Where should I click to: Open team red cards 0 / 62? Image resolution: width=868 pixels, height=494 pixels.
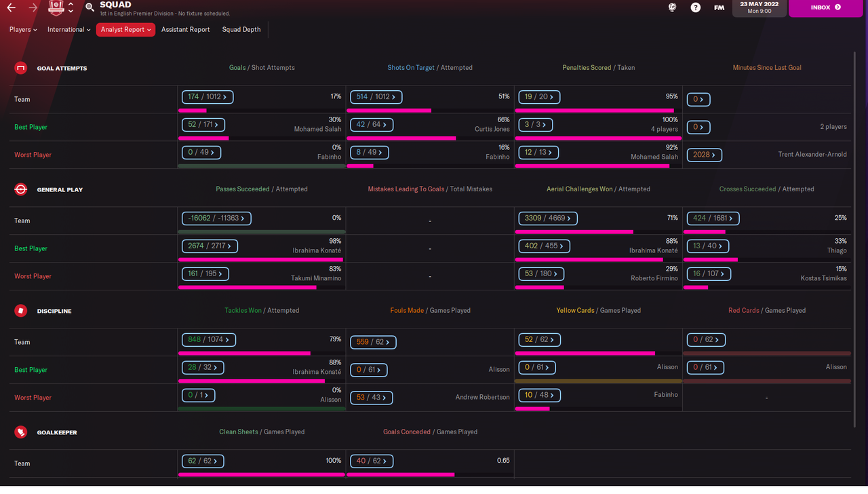tap(706, 340)
